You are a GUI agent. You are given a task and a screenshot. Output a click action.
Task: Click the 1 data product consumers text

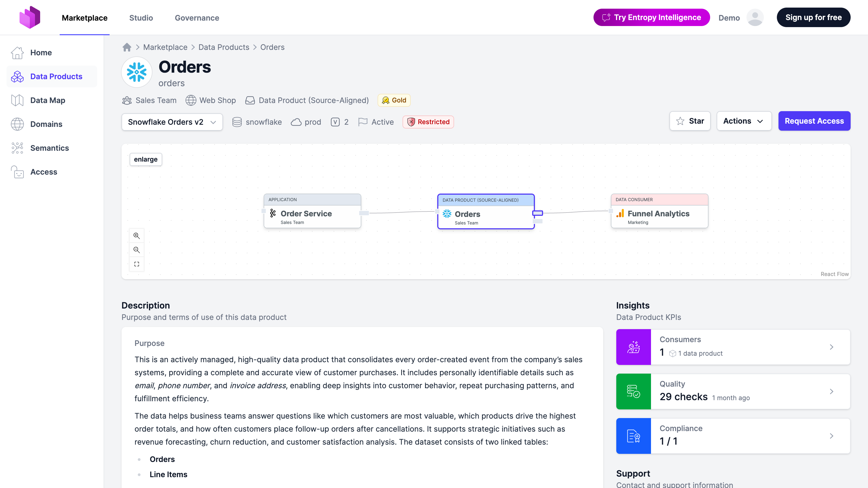click(x=700, y=353)
